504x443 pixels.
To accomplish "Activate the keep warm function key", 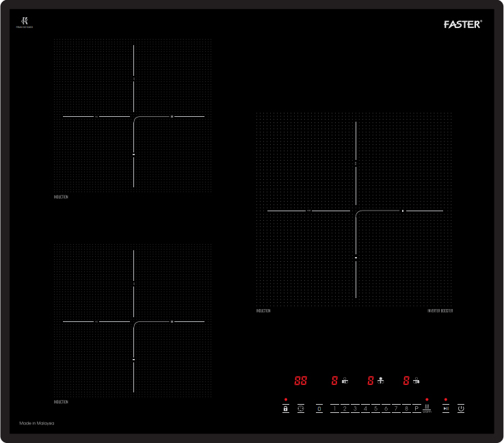I will point(427,408).
